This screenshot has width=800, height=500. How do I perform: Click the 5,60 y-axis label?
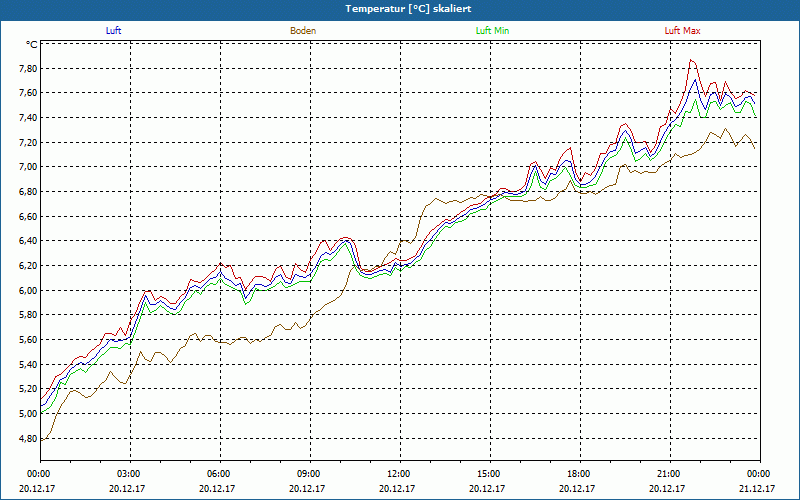[28, 340]
